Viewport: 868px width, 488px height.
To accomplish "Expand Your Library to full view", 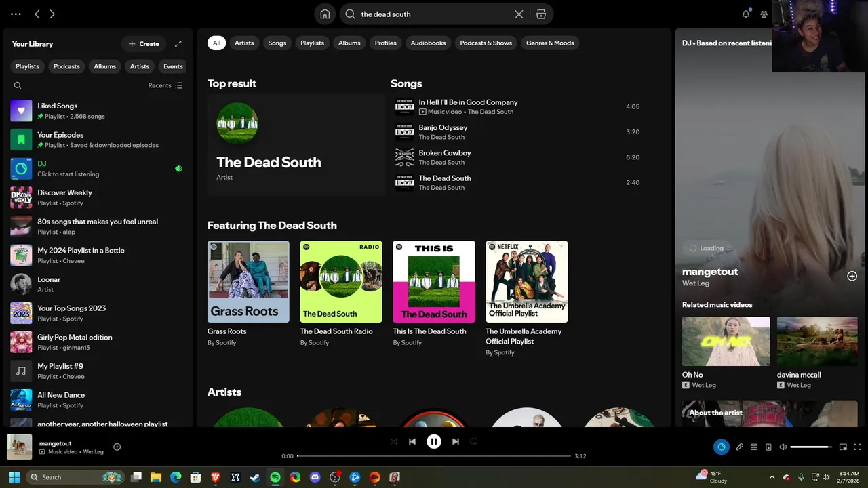I will [178, 44].
